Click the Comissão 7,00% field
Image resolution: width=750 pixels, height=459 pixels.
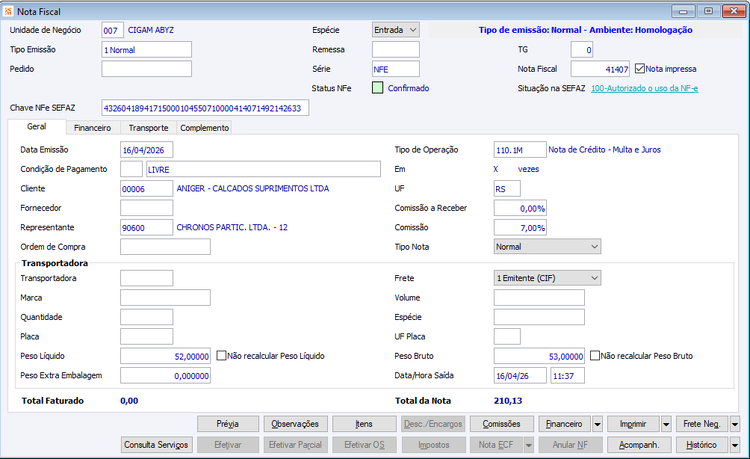pyautogui.click(x=520, y=228)
